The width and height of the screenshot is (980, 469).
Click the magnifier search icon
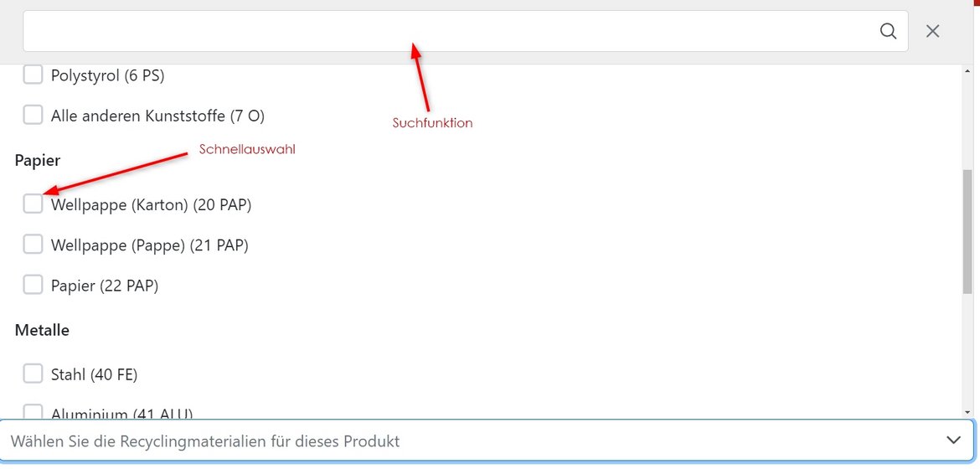point(888,31)
